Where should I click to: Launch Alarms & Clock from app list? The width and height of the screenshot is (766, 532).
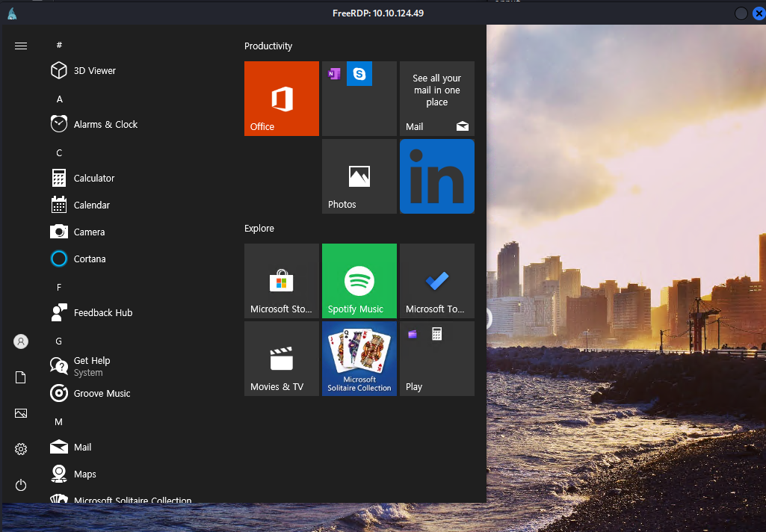click(x=105, y=125)
